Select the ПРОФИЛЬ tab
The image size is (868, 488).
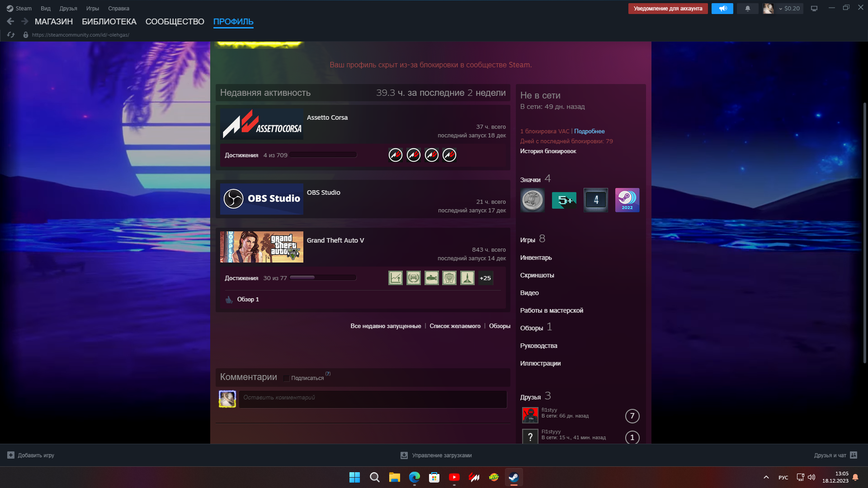233,22
